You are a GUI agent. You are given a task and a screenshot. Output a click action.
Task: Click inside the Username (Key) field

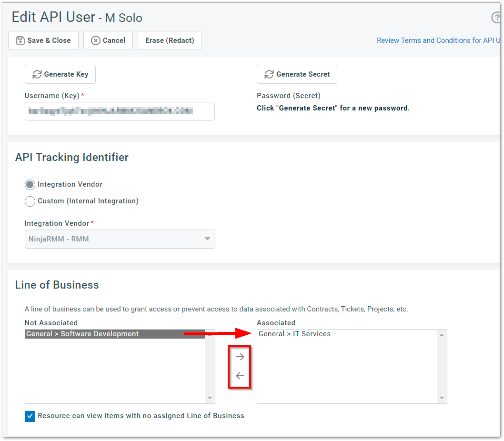(x=120, y=111)
